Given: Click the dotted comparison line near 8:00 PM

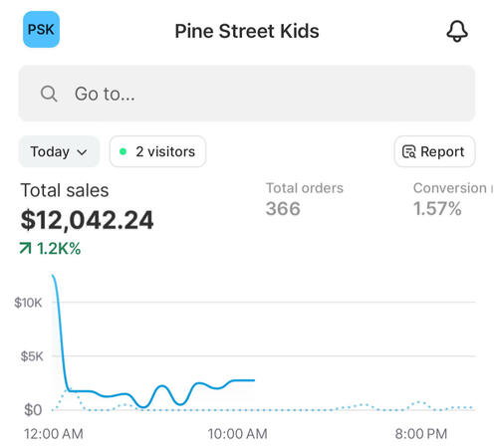Looking at the screenshot, I should (x=419, y=402).
